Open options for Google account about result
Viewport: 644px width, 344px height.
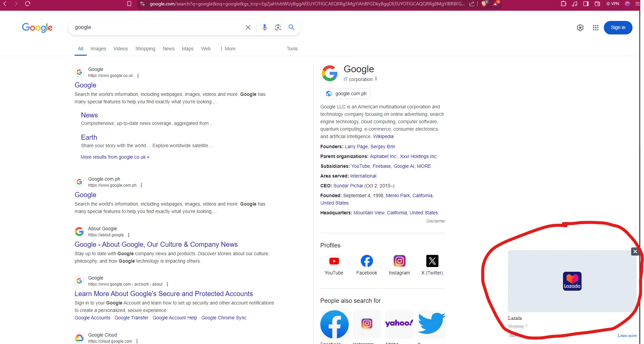pyautogui.click(x=167, y=284)
